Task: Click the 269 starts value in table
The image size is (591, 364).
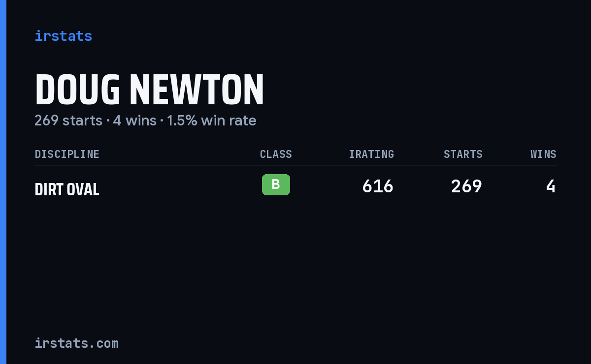Action: pyautogui.click(x=466, y=186)
